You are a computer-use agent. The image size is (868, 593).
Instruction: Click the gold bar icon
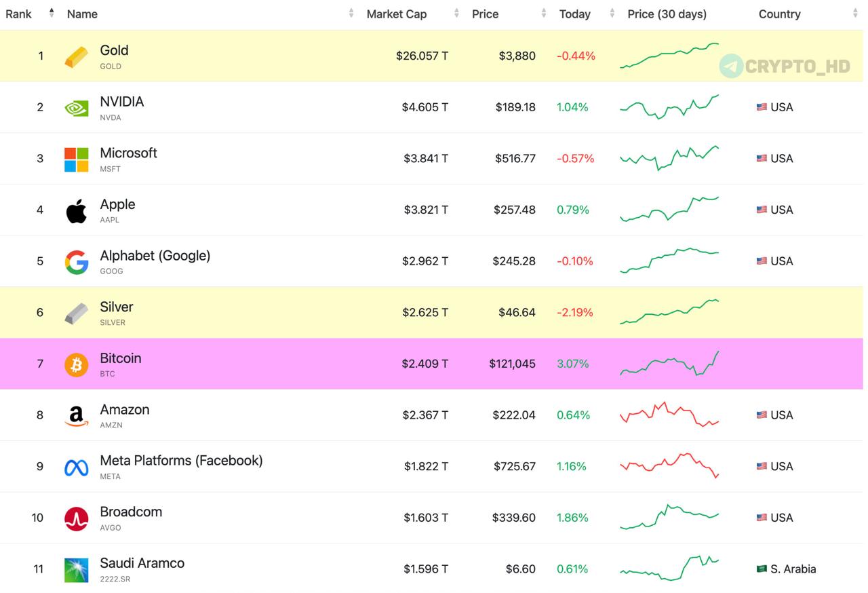pos(76,57)
